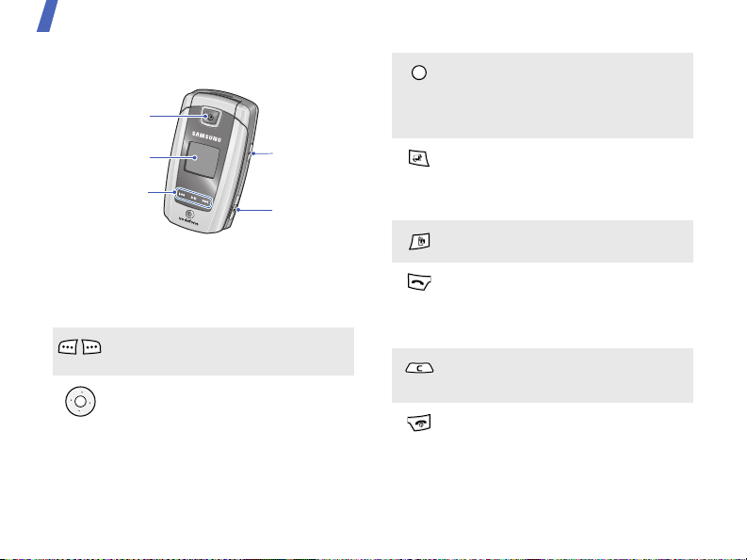
Task: Click the play/pause music key on phone
Action: point(193,198)
